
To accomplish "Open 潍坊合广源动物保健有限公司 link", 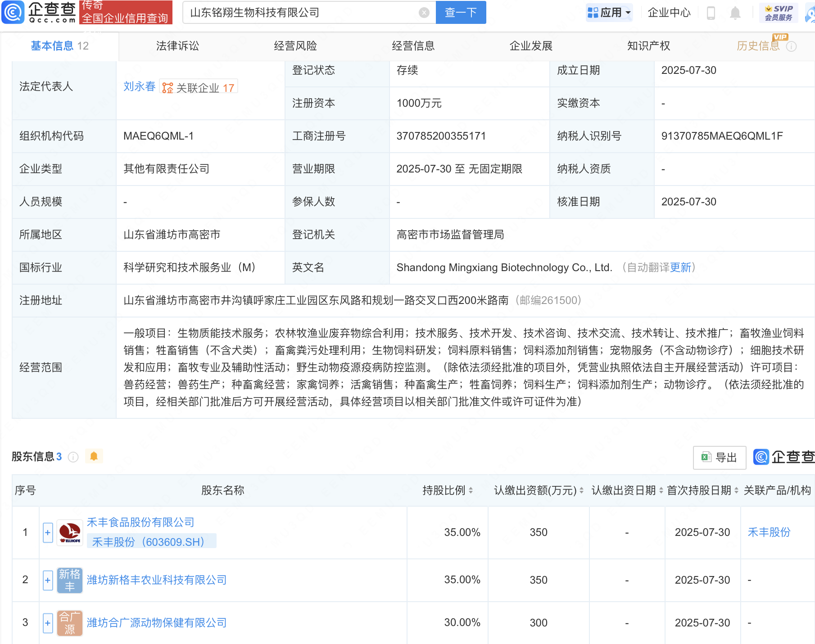I will click(157, 623).
